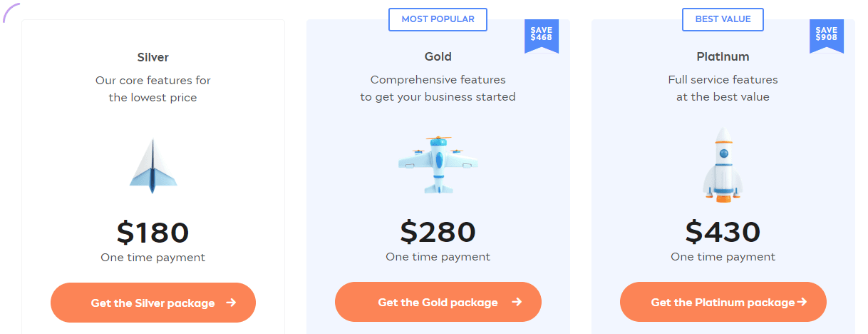
Task: Click the SAVE $468 ribbon badge
Action: tap(542, 36)
